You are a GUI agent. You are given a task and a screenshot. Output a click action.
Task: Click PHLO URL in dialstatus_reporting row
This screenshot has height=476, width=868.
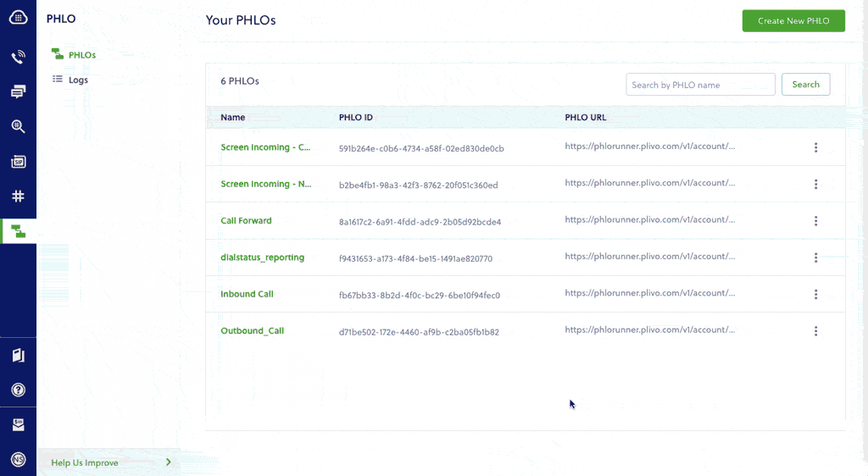[650, 256]
